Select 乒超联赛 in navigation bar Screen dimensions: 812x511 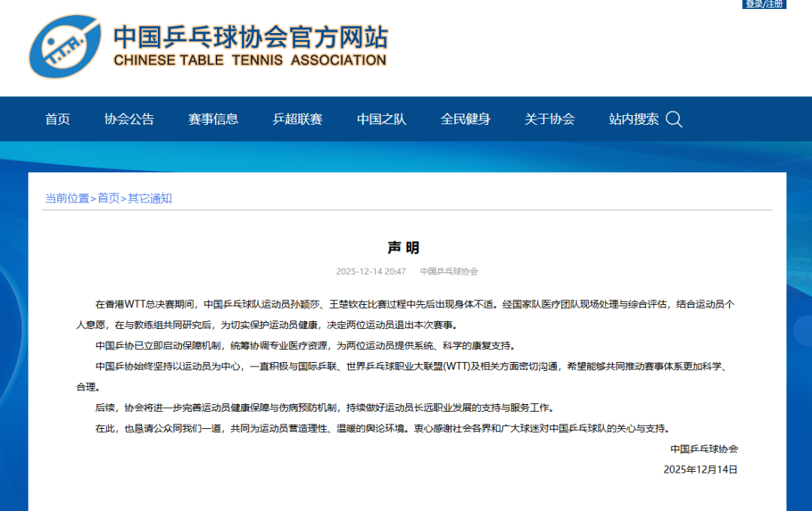coord(298,119)
